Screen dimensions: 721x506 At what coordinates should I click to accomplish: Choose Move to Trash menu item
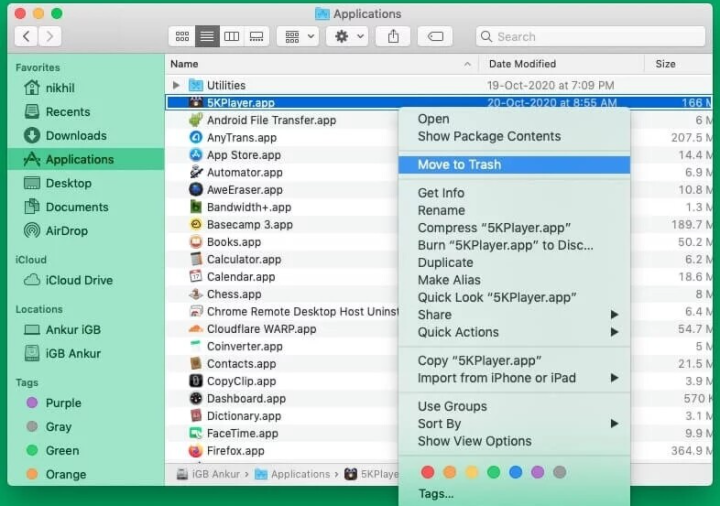pos(514,165)
